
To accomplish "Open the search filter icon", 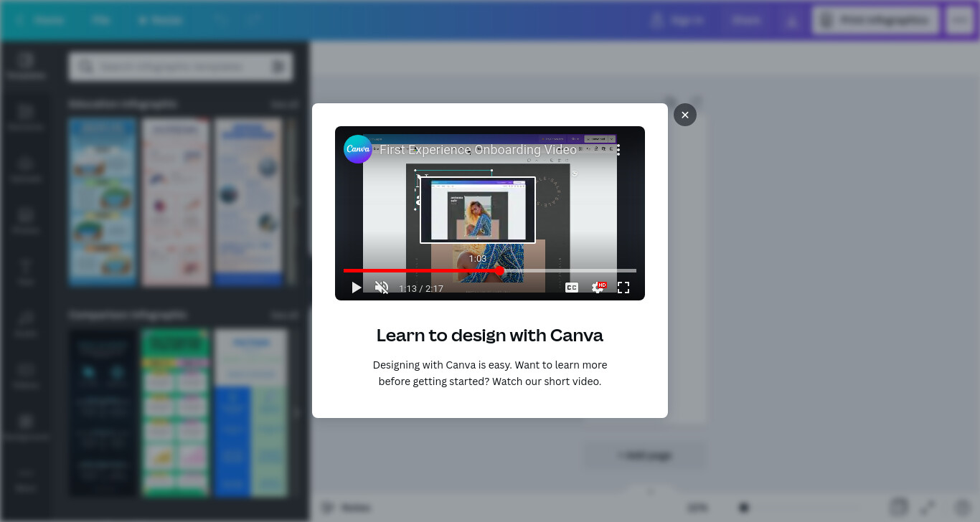I will 278,67.
